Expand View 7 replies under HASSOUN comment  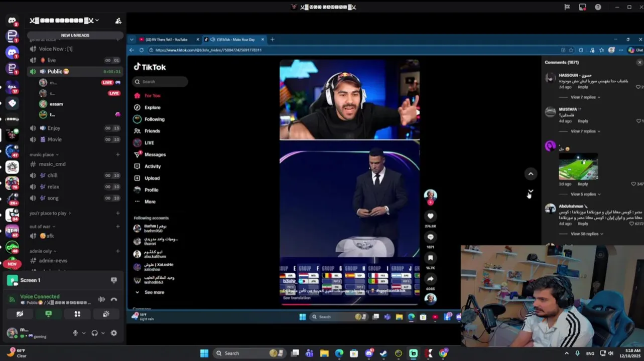tap(585, 97)
